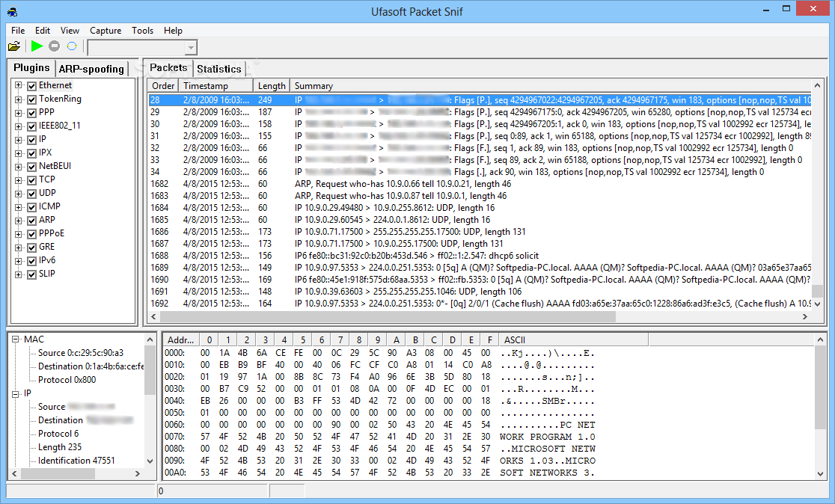Select Length 235 tree item

click(x=60, y=447)
